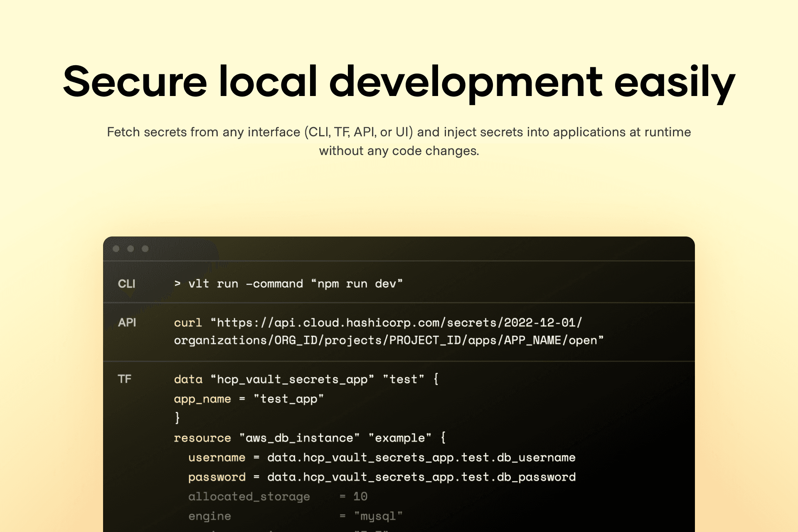The image size is (798, 532).
Task: Click the middle gray window dot
Action: pyautogui.click(x=131, y=249)
